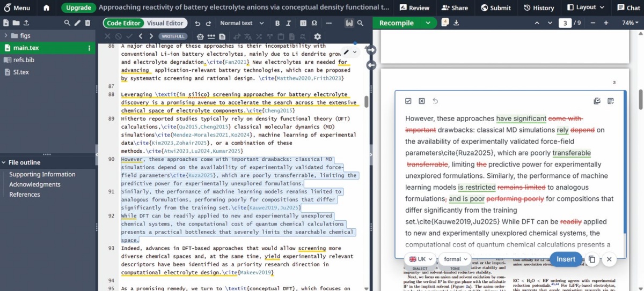Click the Insert button
The height and width of the screenshot is (291, 644).
tap(566, 259)
